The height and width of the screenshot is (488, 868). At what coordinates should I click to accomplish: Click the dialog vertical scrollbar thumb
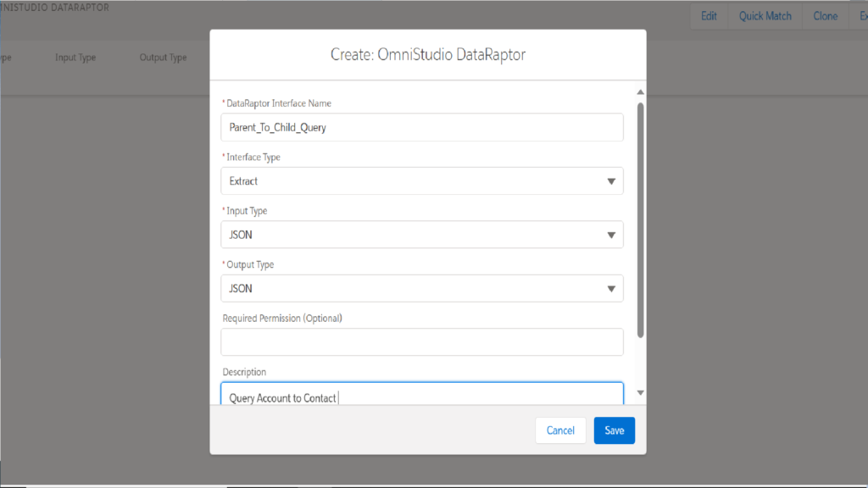pyautogui.click(x=641, y=219)
